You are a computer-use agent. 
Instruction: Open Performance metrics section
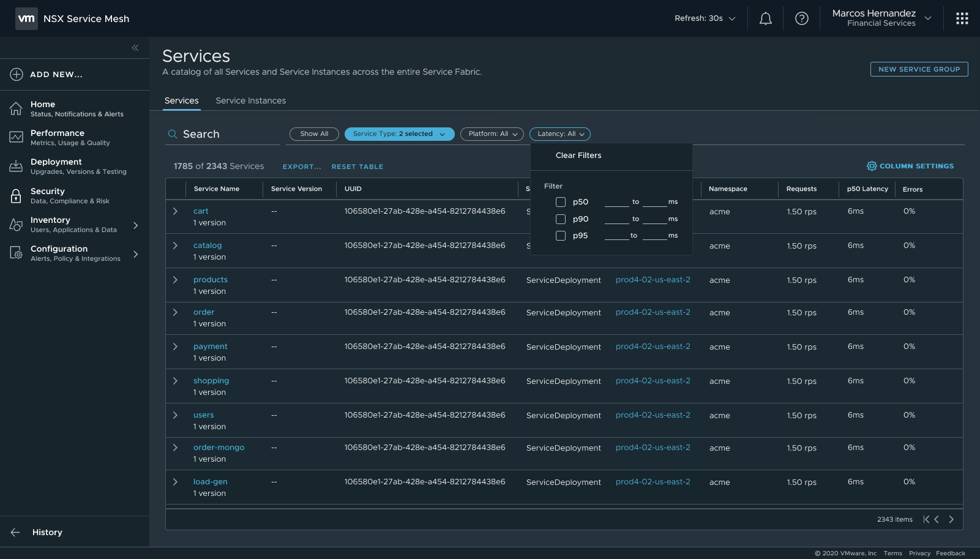click(70, 137)
